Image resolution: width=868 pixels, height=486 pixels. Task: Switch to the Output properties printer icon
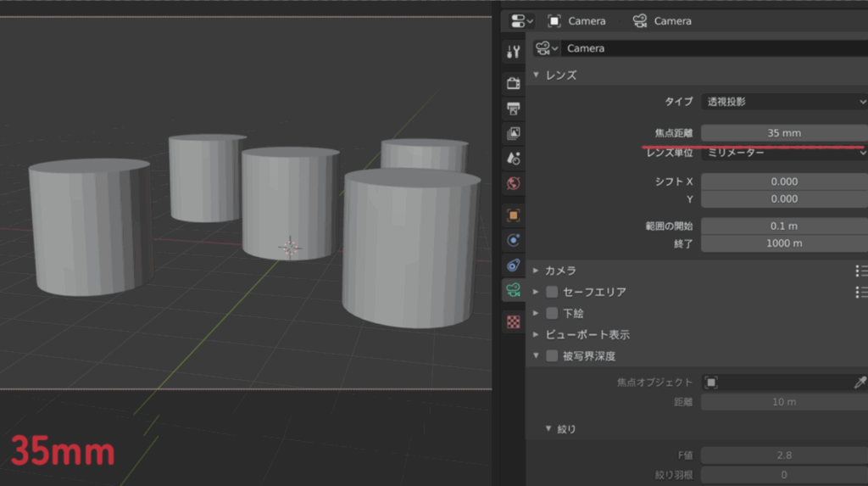tap(513, 108)
